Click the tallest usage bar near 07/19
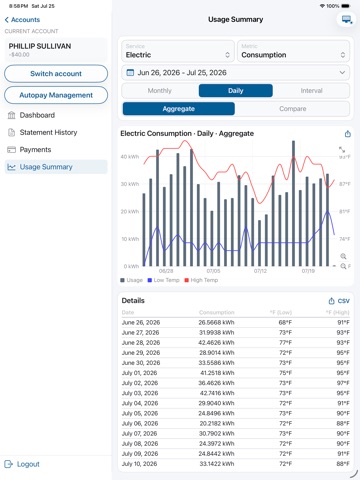Screen dimensions: 360x480 [293, 203]
